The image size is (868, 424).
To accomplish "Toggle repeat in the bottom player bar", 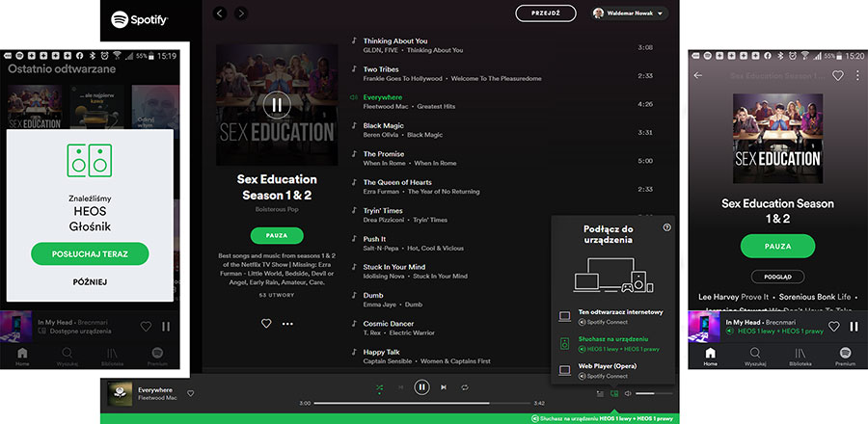I will (465, 387).
